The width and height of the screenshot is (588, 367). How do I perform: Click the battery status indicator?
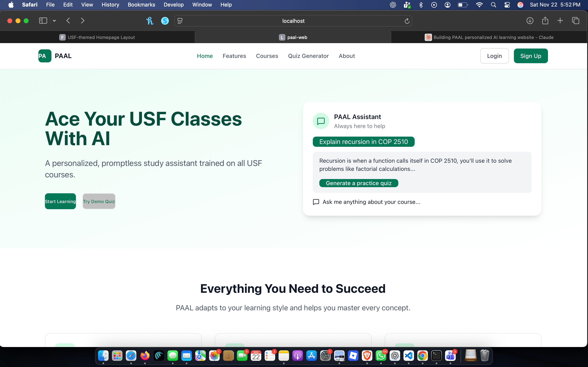462,5
